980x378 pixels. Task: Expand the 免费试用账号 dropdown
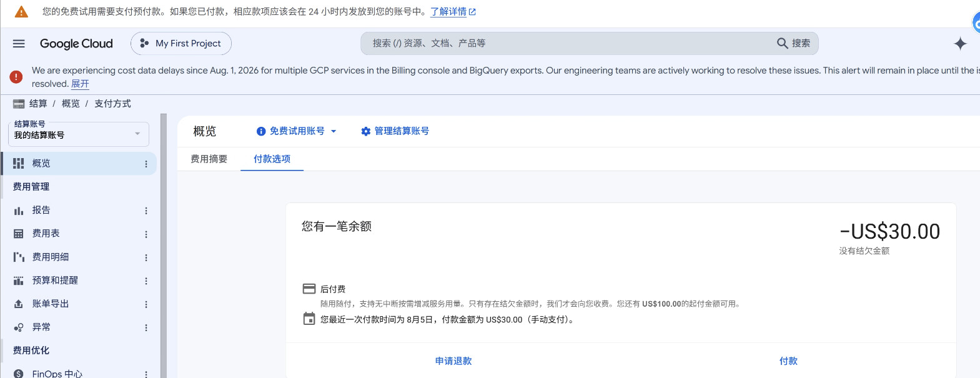297,131
